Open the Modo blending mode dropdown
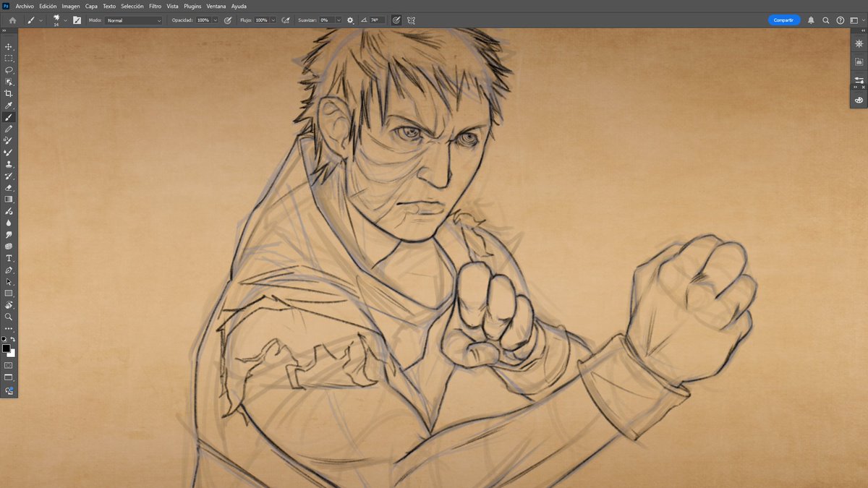This screenshot has width=868, height=488. click(x=134, y=20)
